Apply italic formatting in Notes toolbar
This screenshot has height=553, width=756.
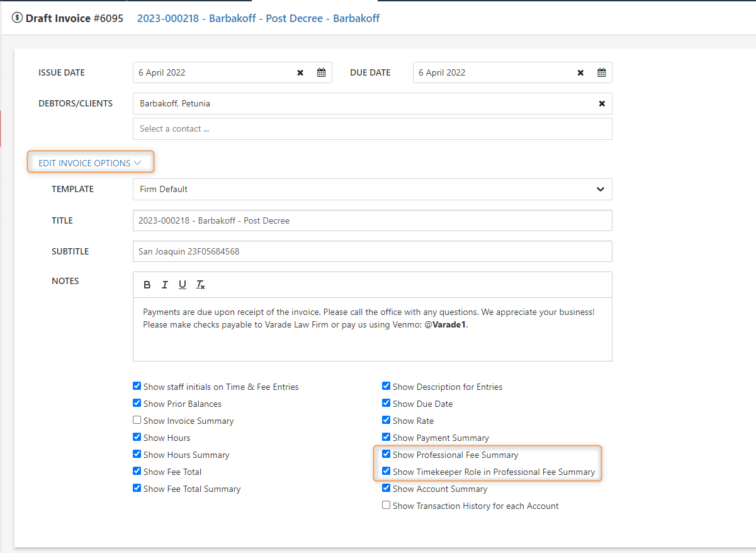pyautogui.click(x=164, y=284)
